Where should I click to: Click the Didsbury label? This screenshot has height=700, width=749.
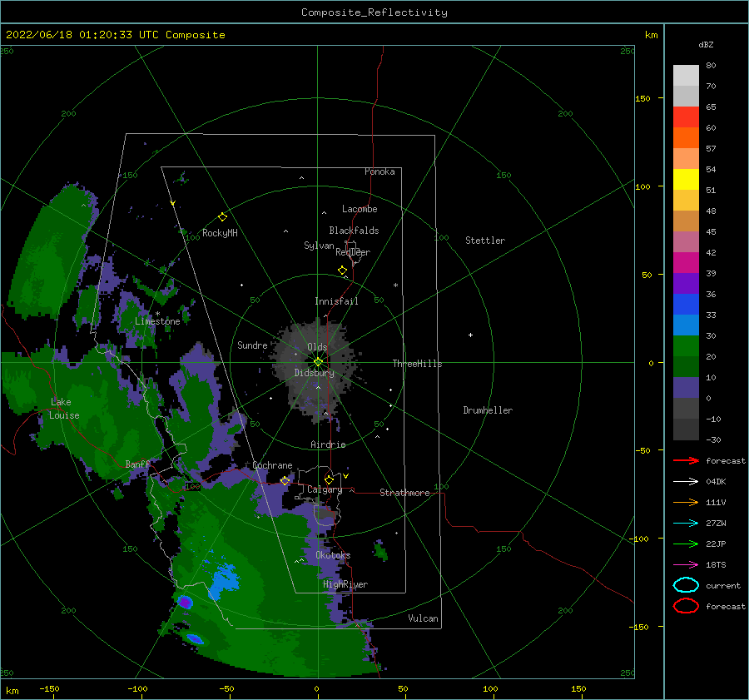tap(315, 373)
